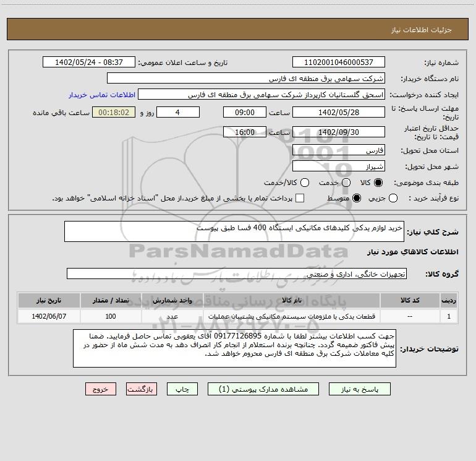Select the کالا radio button
Screen dimensions: 476x461
coord(378,183)
